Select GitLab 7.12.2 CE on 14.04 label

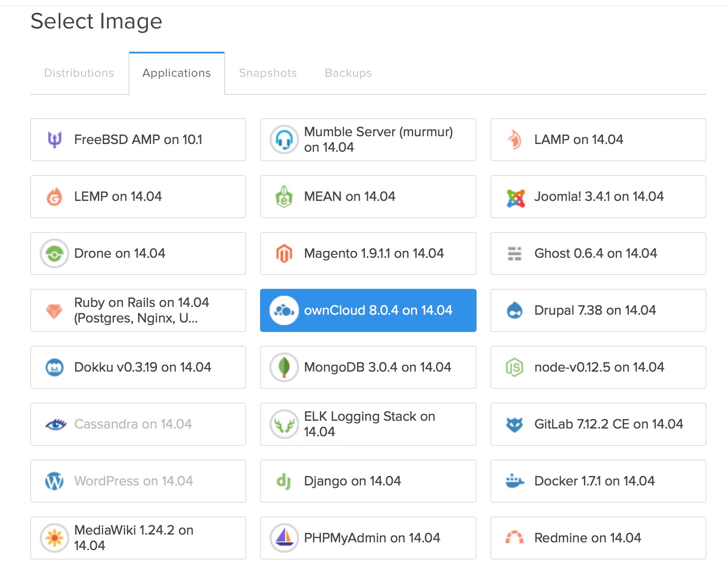tap(609, 424)
